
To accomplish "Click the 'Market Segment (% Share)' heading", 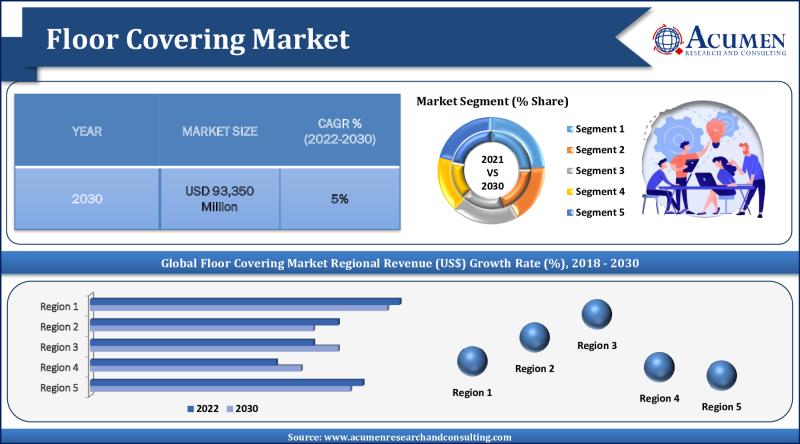I will tap(492, 101).
